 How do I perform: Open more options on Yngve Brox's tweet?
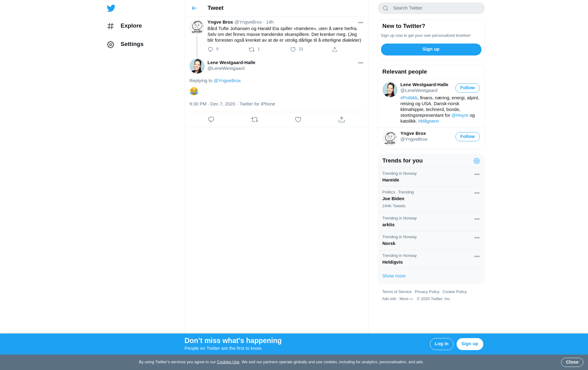360,22
